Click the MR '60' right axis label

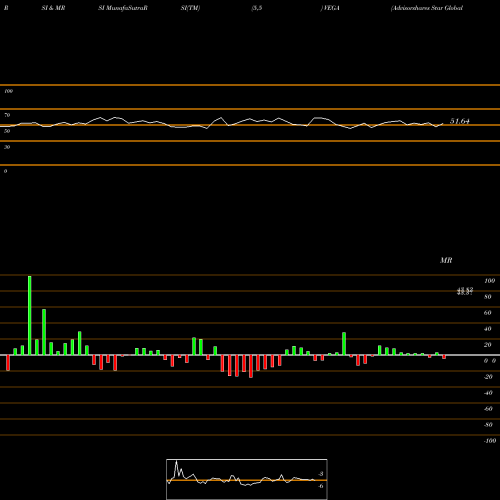[488, 313]
